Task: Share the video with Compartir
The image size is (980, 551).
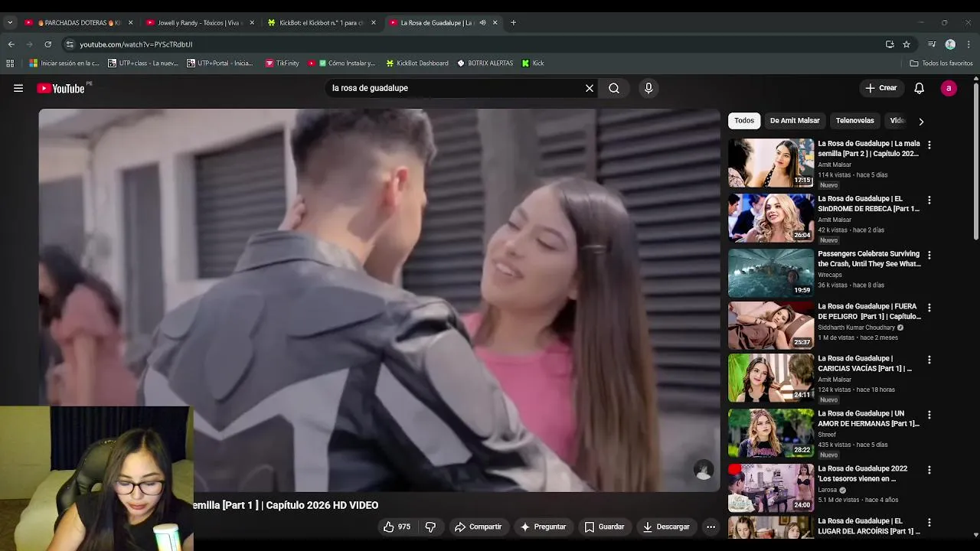Action: pos(478,527)
